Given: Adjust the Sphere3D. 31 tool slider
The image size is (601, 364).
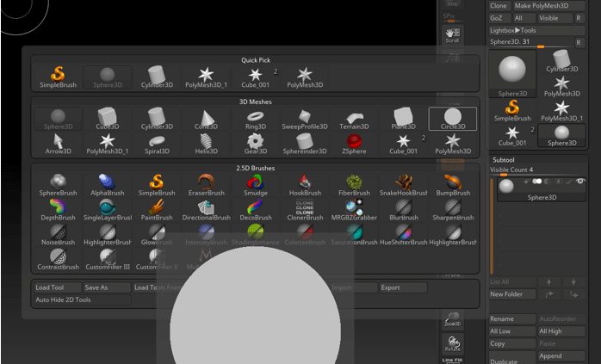Looking at the screenshot, I should [531, 42].
